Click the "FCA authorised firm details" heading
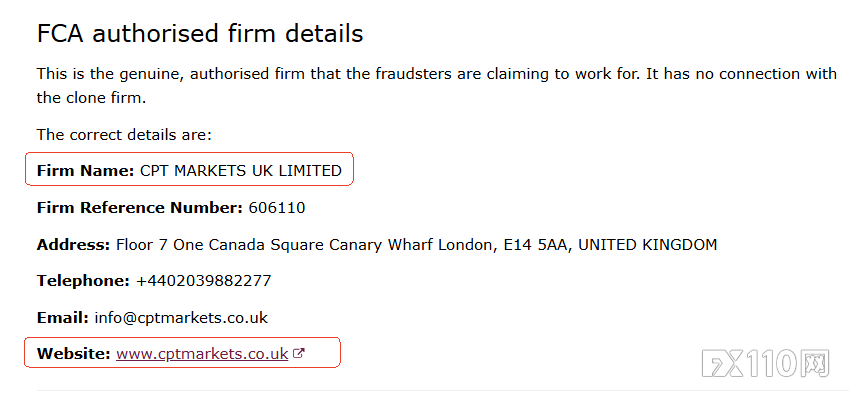Viewport: 857px width, 400px height. click(x=199, y=33)
